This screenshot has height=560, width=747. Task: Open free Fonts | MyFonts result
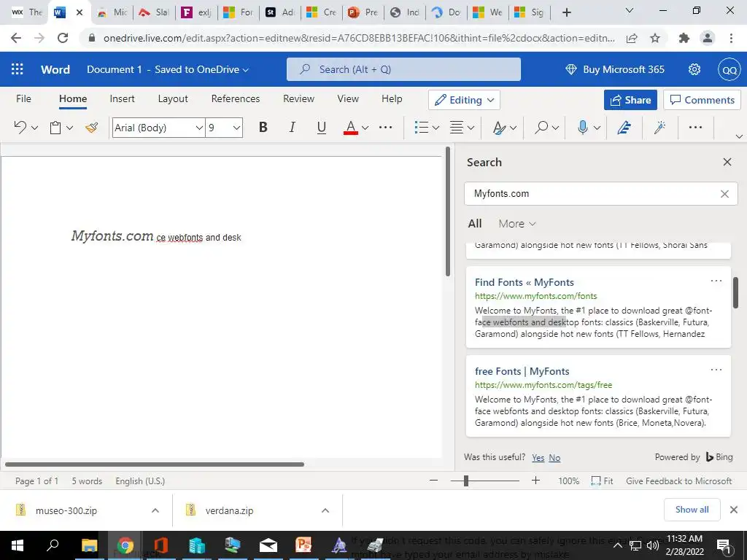(522, 371)
